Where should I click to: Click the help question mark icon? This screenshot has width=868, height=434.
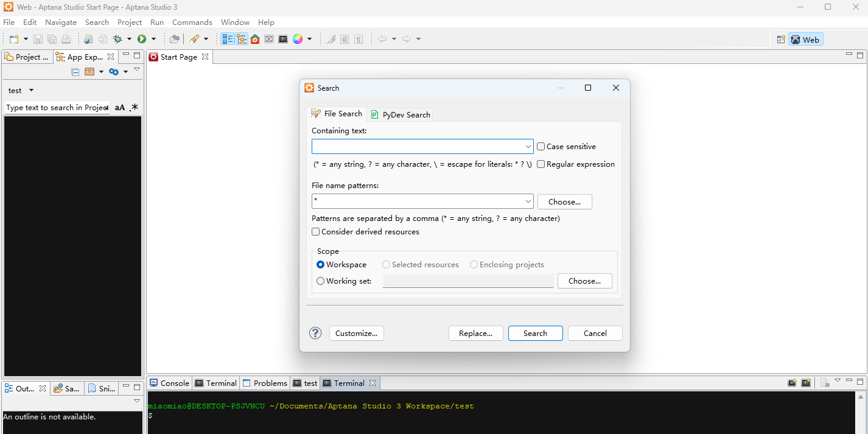pyautogui.click(x=315, y=333)
